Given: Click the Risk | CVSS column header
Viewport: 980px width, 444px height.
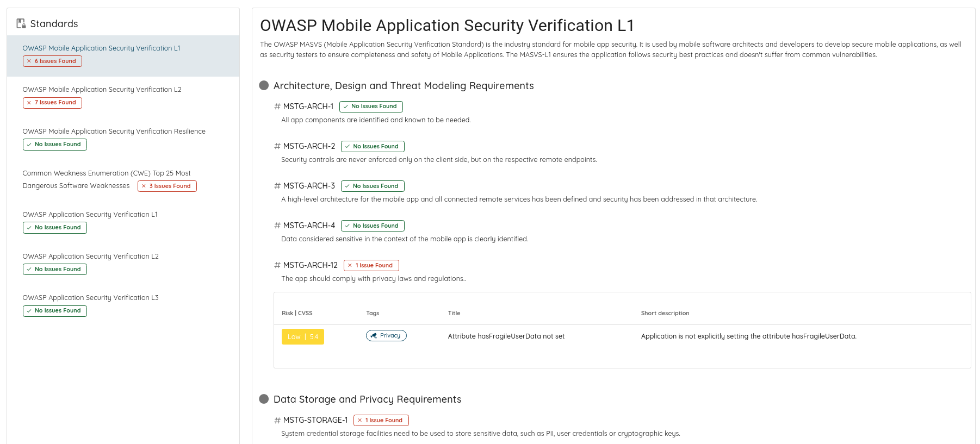Looking at the screenshot, I should 297,313.
